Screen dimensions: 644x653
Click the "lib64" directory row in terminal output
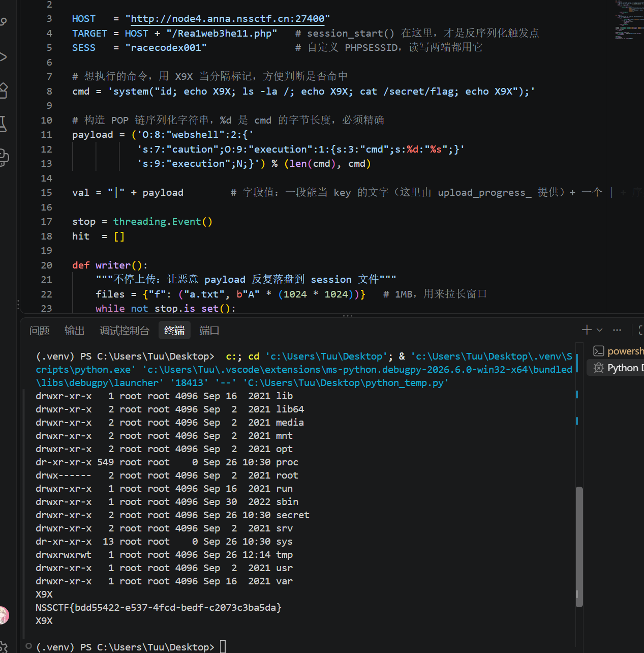pos(170,409)
